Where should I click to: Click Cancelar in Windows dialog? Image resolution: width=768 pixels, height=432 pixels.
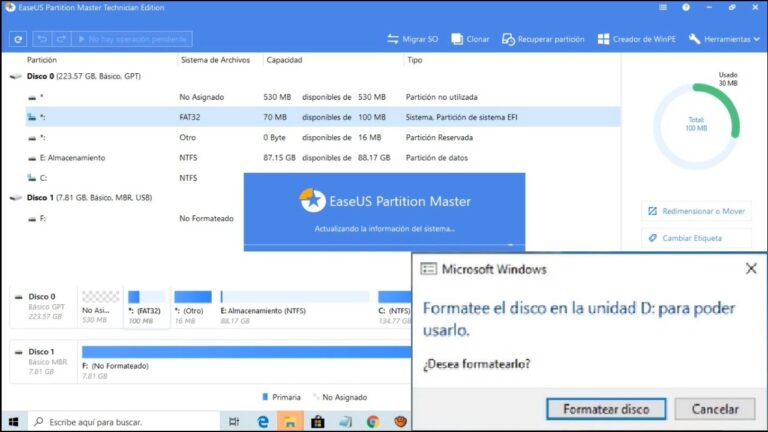(715, 409)
